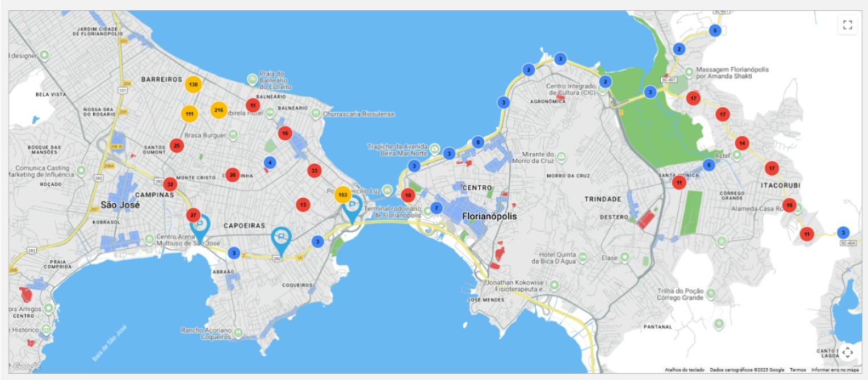Click the yellow cluster marker 215
This screenshot has width=868, height=380.
pyautogui.click(x=219, y=110)
